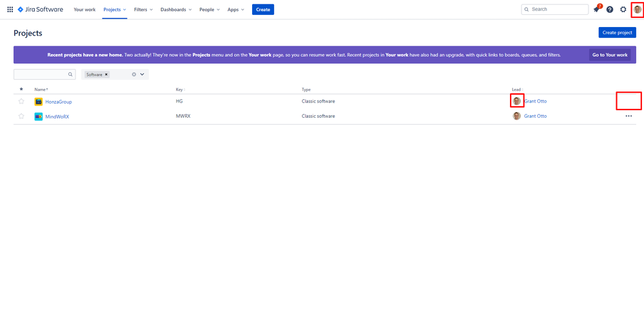Click Grant Otto avatar in MindWoRX row
Screen dimensions: 644x311
516,116
